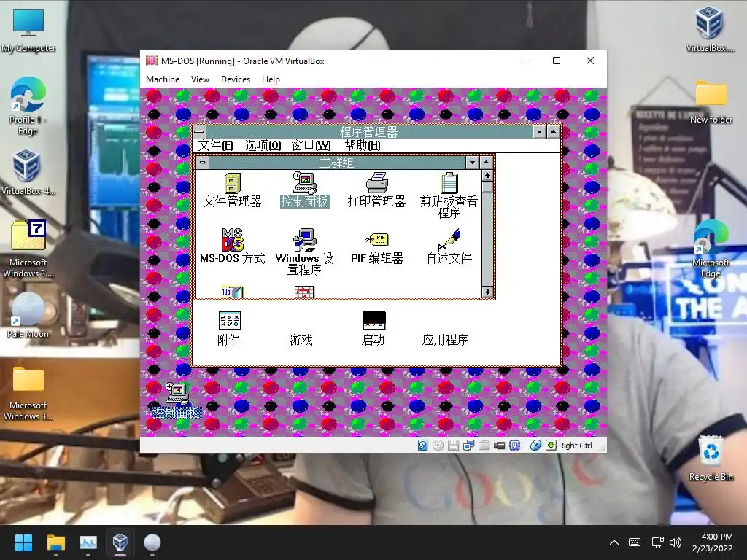
Task: Click the hard disk activity status icon
Action: point(422,446)
